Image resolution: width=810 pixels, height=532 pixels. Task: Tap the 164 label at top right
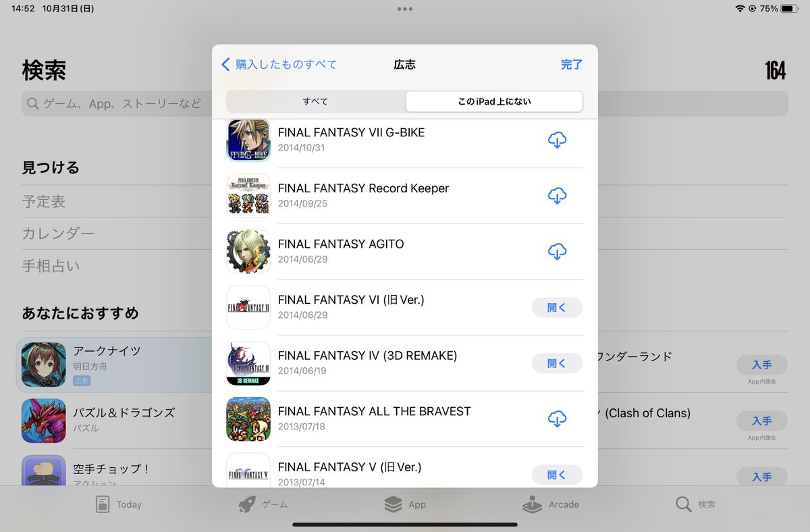click(776, 70)
